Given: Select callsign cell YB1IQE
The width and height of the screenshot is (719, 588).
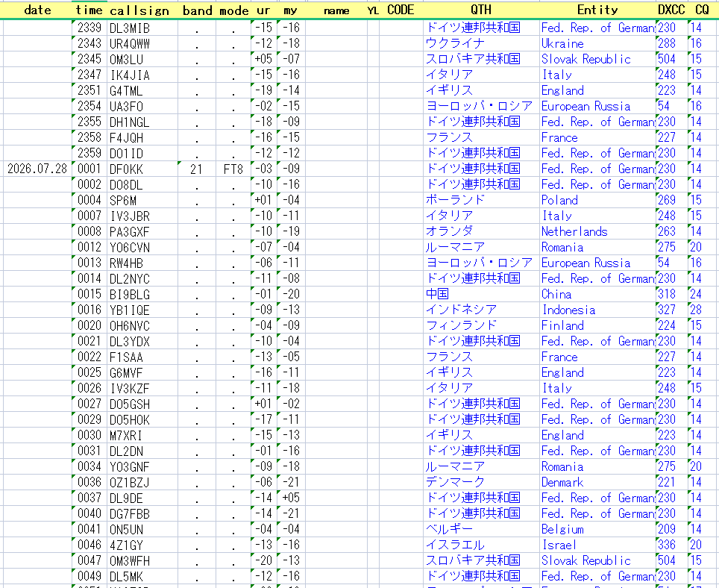Looking at the screenshot, I should pyautogui.click(x=142, y=310).
